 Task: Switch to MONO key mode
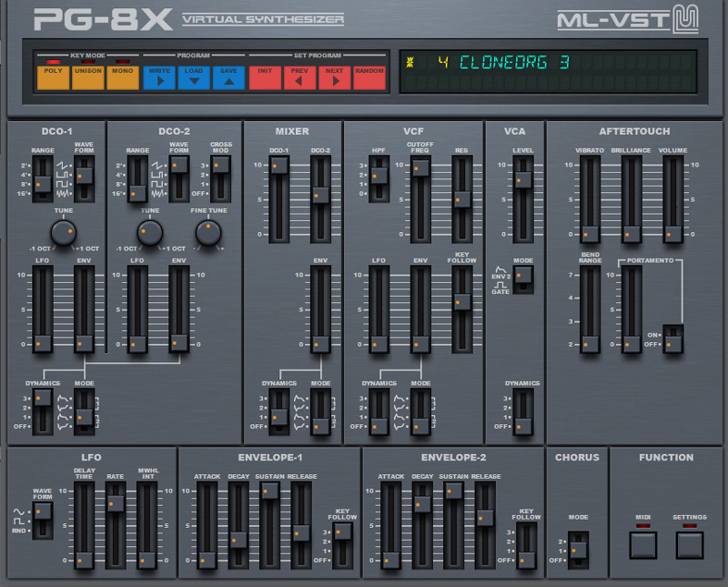click(123, 77)
